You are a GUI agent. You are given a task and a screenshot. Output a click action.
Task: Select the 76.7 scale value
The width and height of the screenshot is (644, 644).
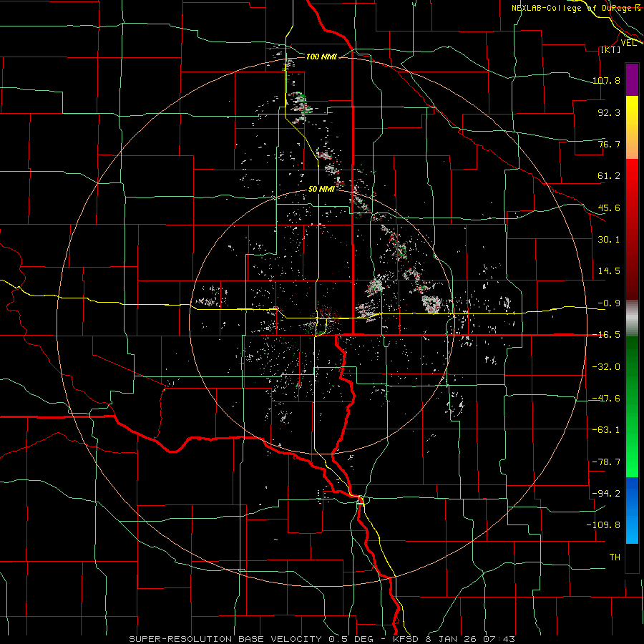pos(609,144)
